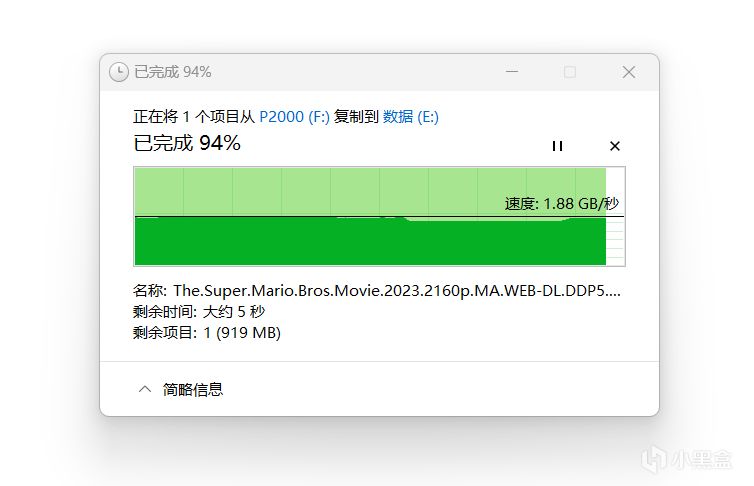Viewport: 754px width, 486px height.
Task: Click the 剩余项目 1 (919 MB) line
Action: [x=207, y=332]
